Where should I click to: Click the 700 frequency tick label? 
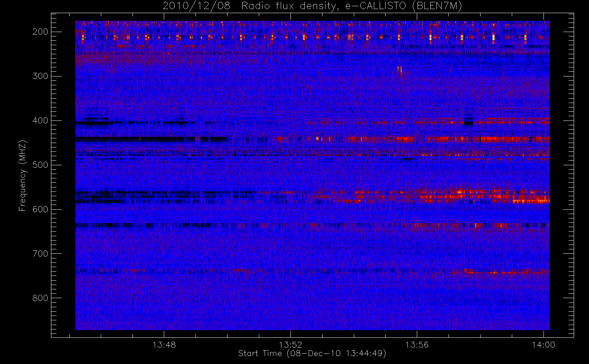point(40,254)
